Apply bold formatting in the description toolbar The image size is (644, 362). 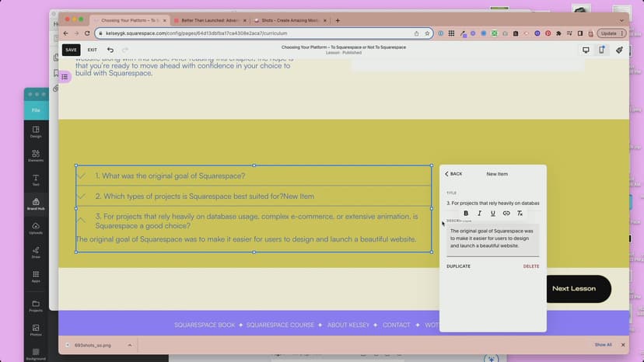pos(466,213)
